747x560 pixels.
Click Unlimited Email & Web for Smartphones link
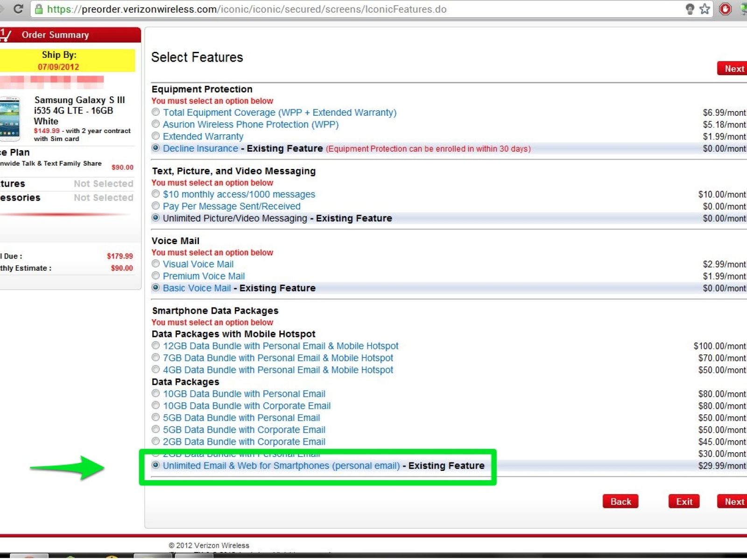tap(281, 466)
